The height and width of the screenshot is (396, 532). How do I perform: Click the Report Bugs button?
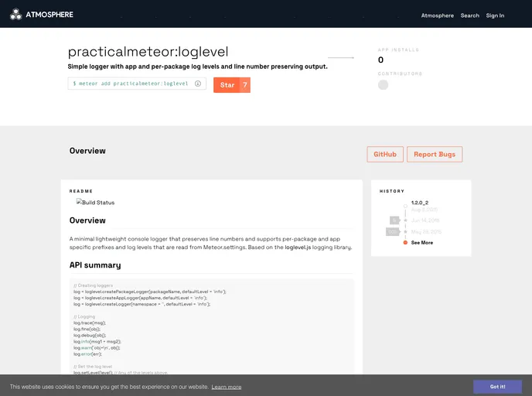(435, 155)
